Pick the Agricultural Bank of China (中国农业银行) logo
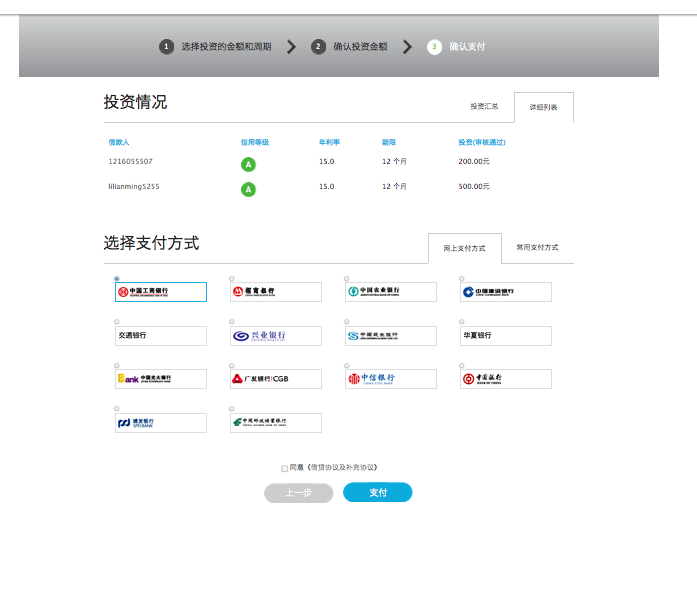 pos(390,292)
